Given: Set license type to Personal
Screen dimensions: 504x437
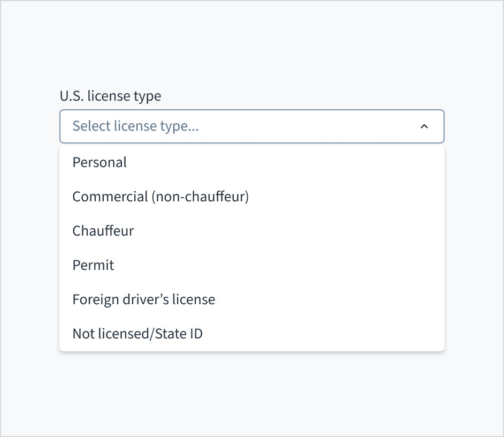Looking at the screenshot, I should coord(100,162).
